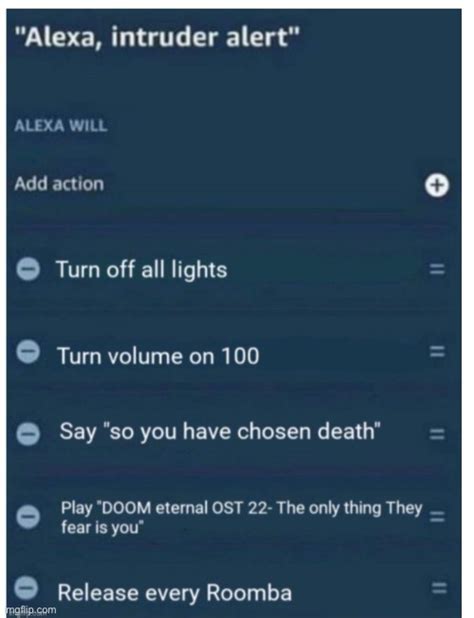Select reorder handle beside the Say action

tap(437, 434)
